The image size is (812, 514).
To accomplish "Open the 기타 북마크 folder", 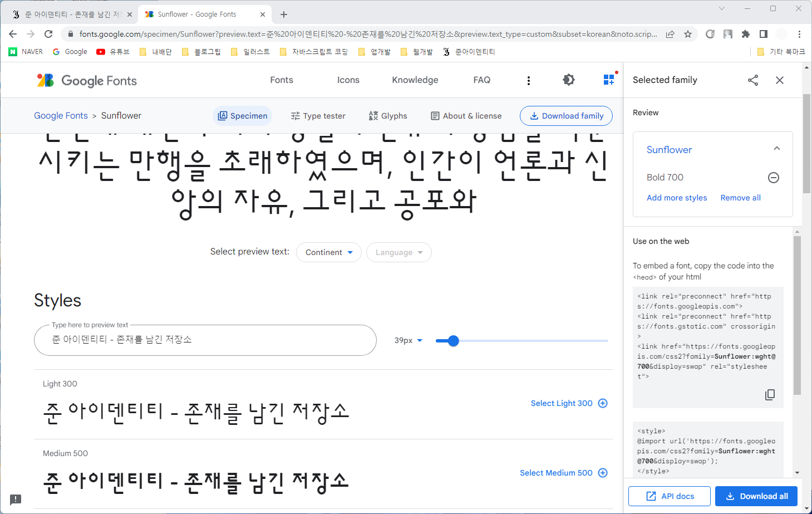I will [x=781, y=52].
